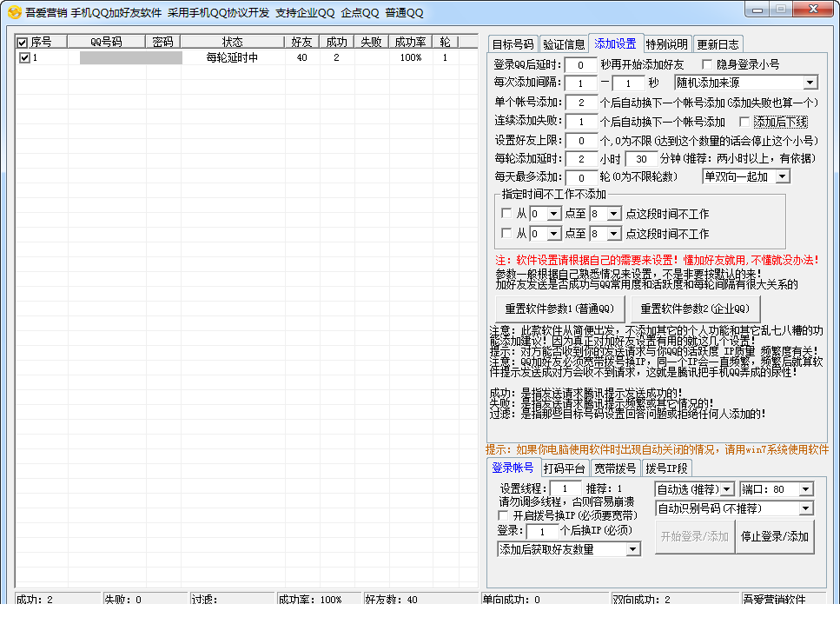Toggle the select-all checkbox in 序号 header

pos(23,43)
